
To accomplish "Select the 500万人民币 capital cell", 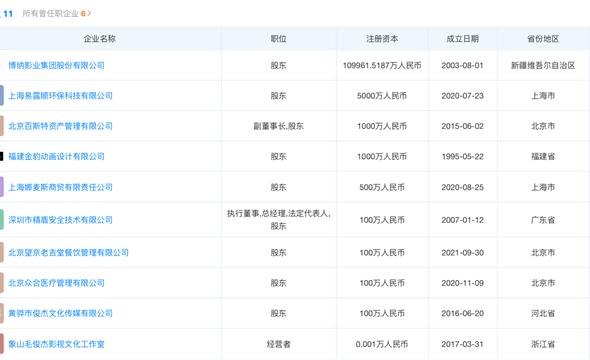I will 382,187.
